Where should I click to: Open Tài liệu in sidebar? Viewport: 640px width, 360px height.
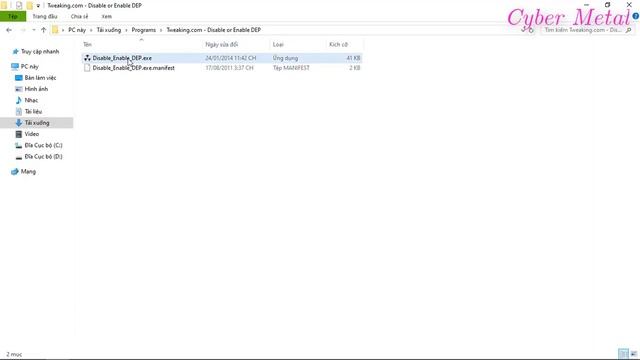tap(33, 111)
